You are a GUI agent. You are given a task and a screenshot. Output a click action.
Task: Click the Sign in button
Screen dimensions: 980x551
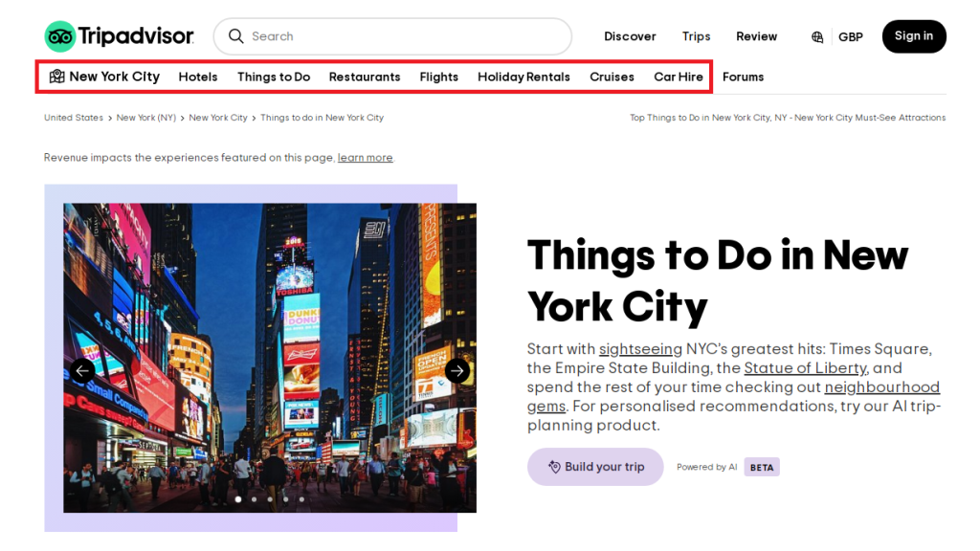point(914,36)
